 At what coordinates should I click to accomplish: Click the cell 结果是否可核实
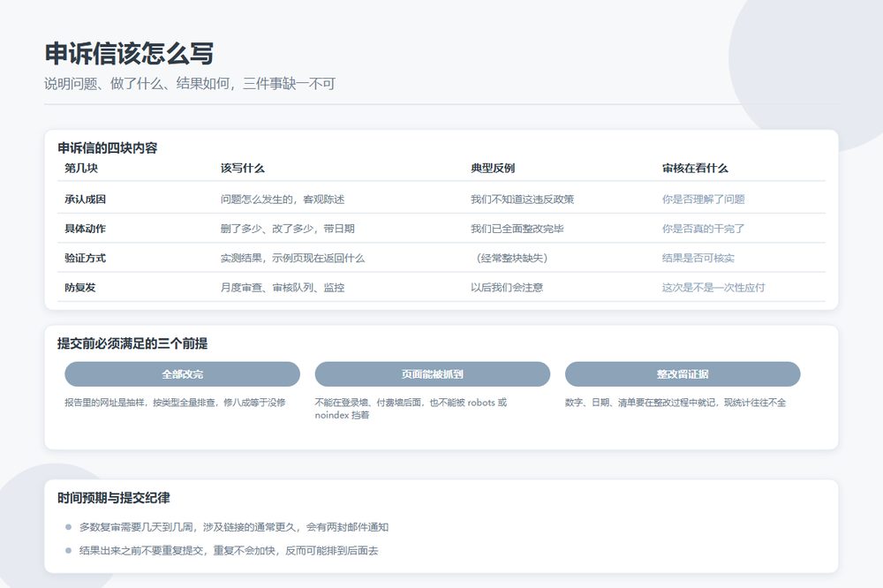tap(698, 258)
